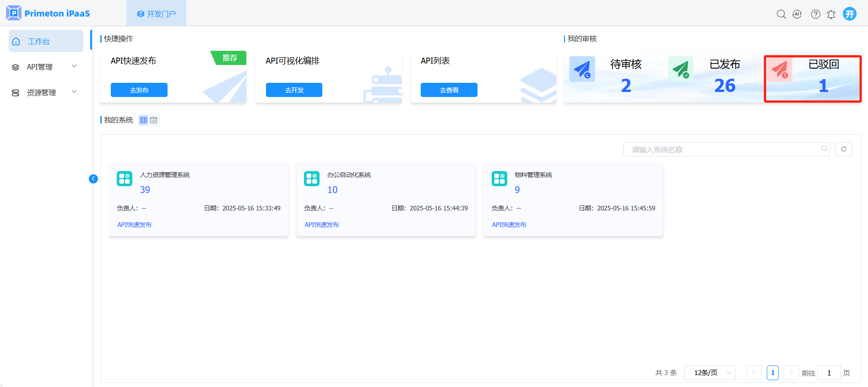Open the help question mark icon
The image size is (868, 387).
click(x=815, y=14)
